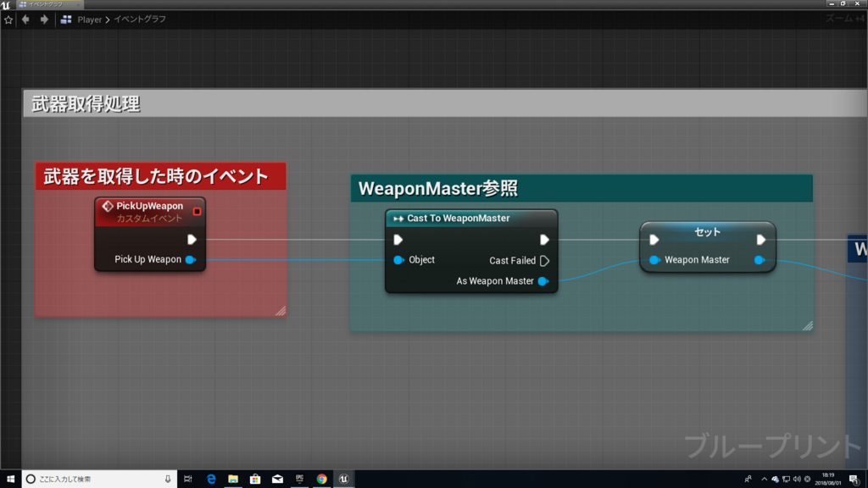Click the forward navigation arrow
Image resolution: width=868 pixels, height=488 pixels.
[x=42, y=19]
